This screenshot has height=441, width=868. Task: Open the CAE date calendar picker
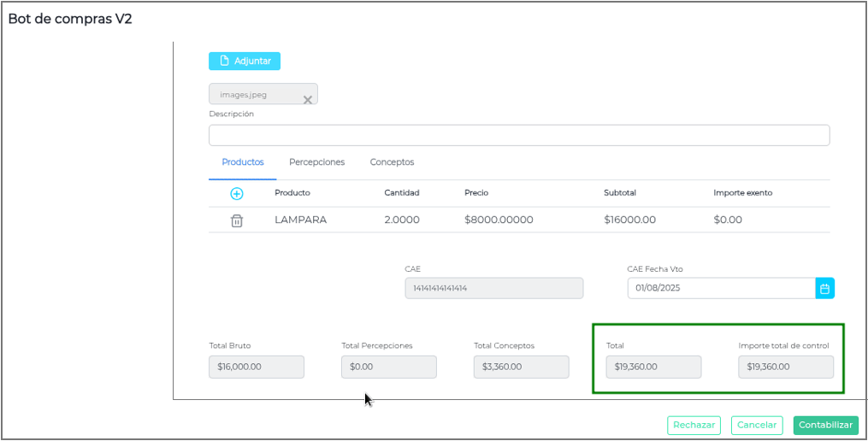(x=825, y=288)
